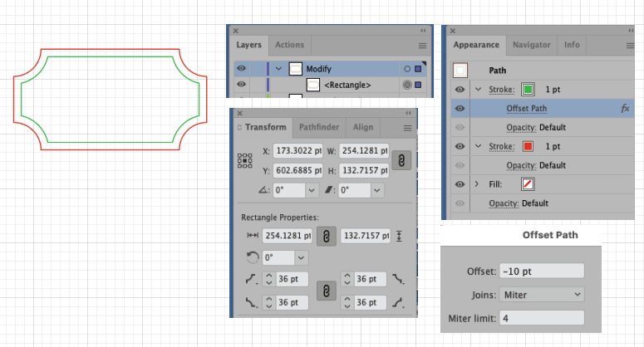The height and width of the screenshot is (347, 644).
Task: Click the reference point locator grid
Action: tap(245, 161)
